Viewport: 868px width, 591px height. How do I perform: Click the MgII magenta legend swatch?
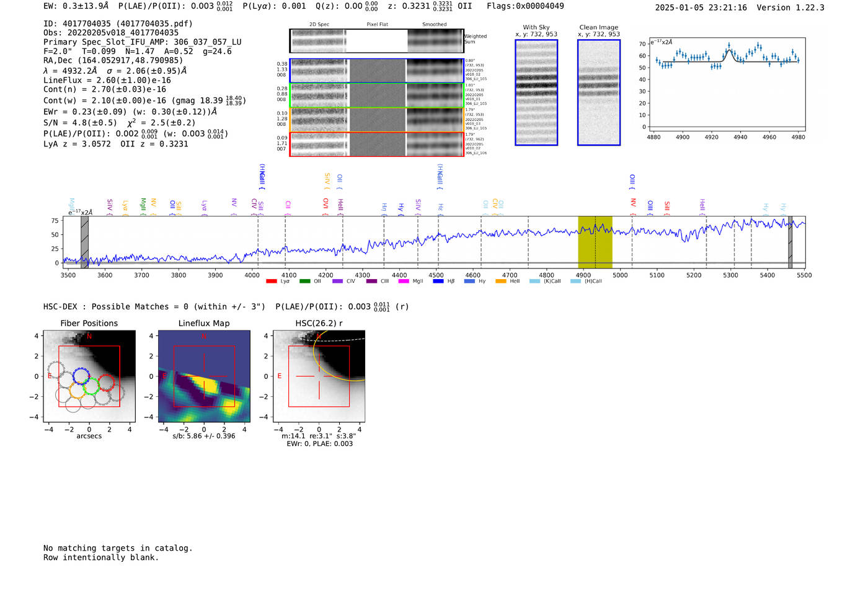point(404,282)
